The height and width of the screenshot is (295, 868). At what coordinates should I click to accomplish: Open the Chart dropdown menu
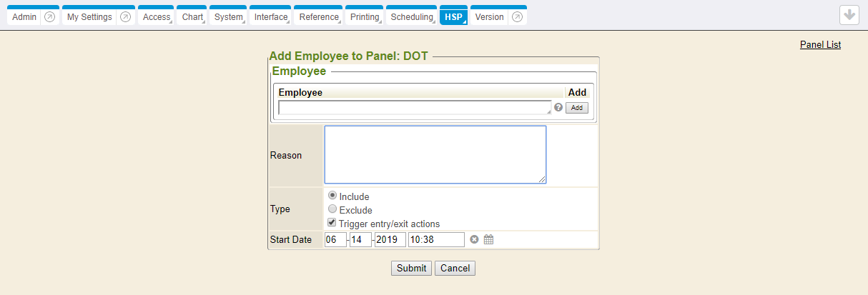pos(192,17)
